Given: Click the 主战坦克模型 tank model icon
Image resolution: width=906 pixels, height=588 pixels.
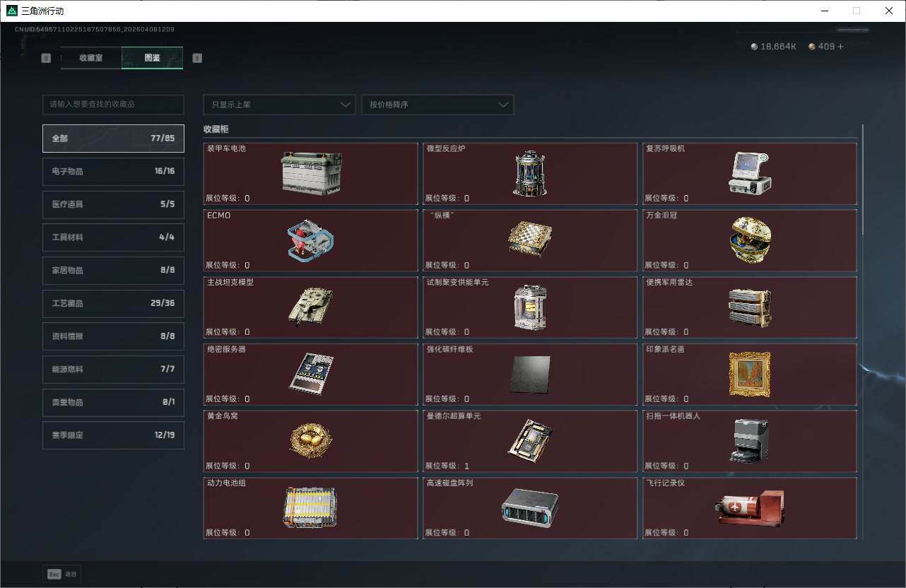Looking at the screenshot, I should tap(311, 307).
